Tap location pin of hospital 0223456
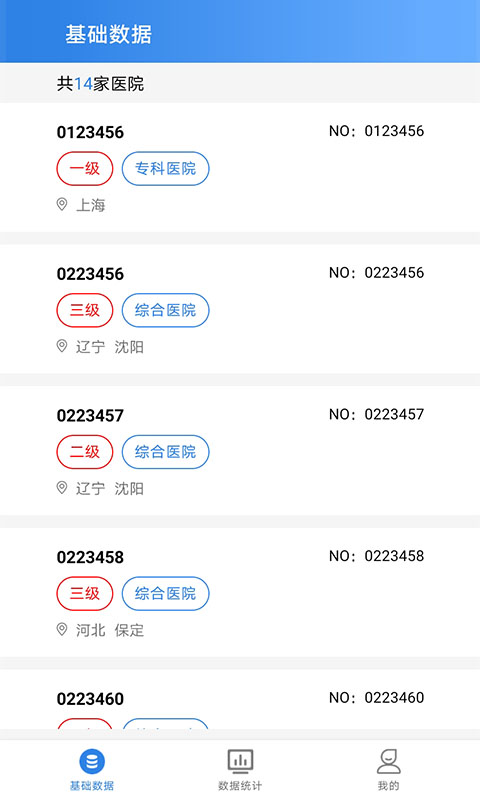Image resolution: width=480 pixels, height=800 pixels. (x=62, y=346)
